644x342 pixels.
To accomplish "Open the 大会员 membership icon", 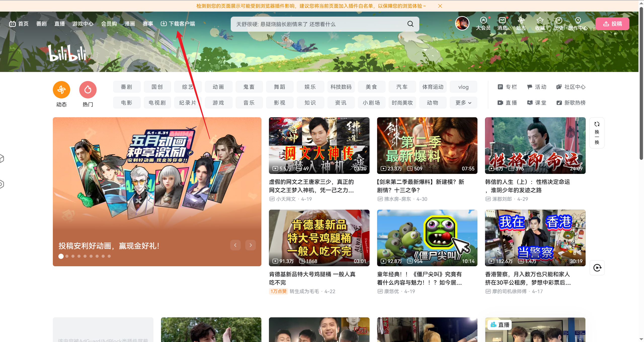I will click(483, 21).
